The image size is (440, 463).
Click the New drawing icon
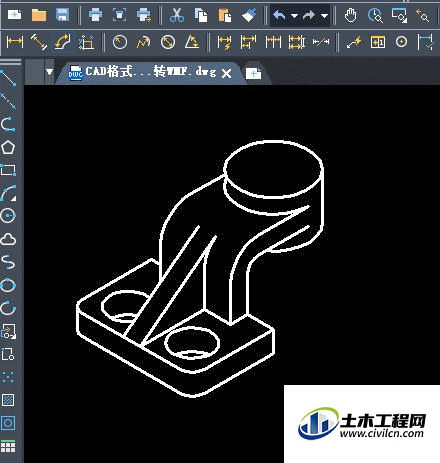pos(14,15)
